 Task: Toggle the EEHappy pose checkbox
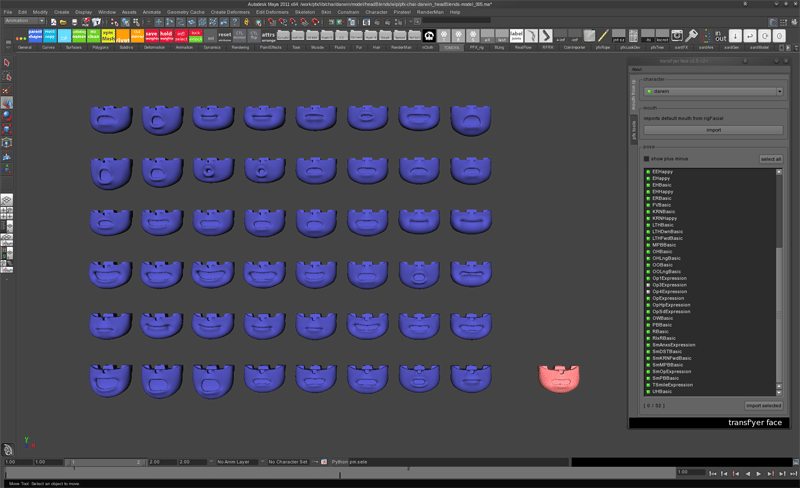click(648, 172)
